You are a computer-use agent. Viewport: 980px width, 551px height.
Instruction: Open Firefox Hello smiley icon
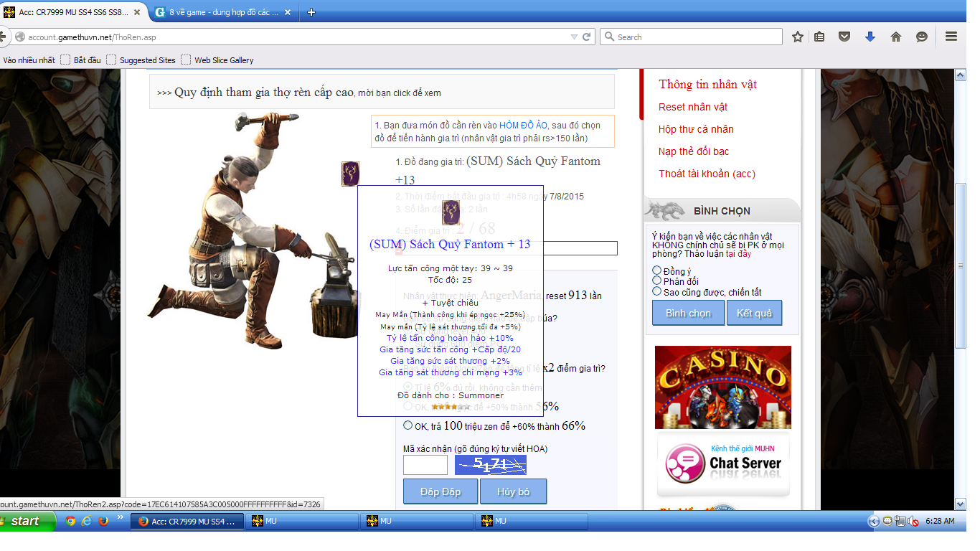tap(922, 37)
